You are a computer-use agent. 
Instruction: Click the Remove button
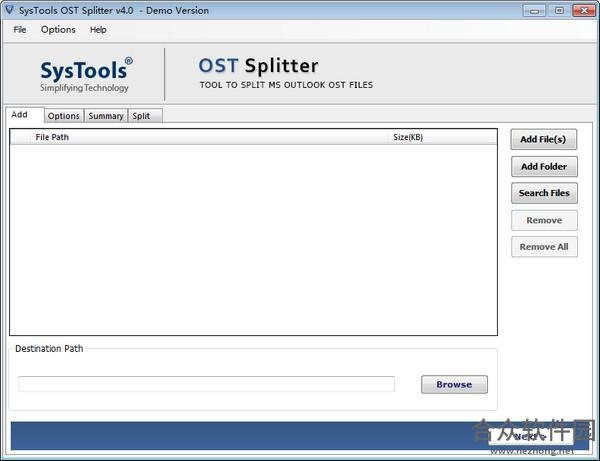click(544, 220)
